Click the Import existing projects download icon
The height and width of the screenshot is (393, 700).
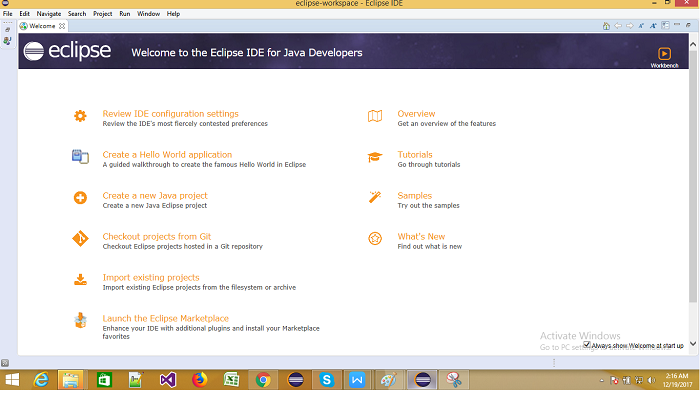(80, 280)
